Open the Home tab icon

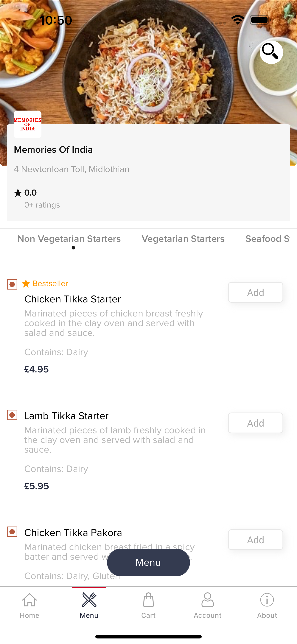click(x=29, y=600)
